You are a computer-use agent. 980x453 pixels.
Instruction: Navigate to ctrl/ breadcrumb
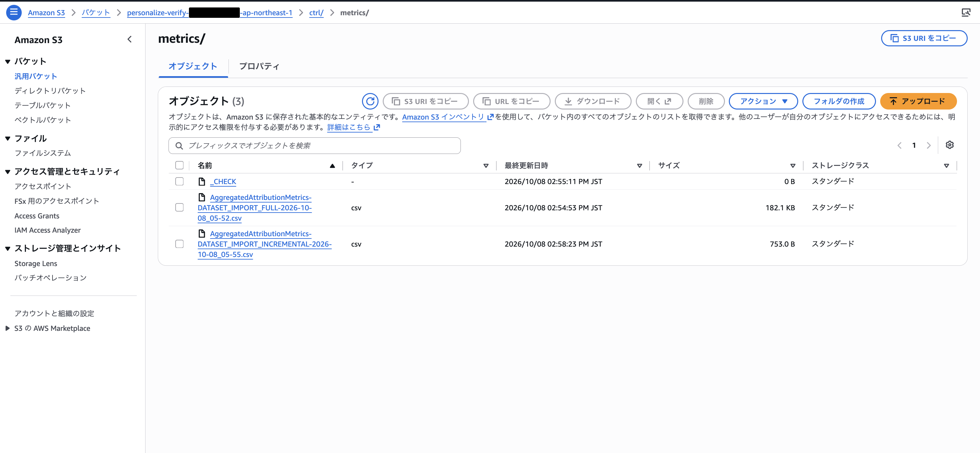316,13
